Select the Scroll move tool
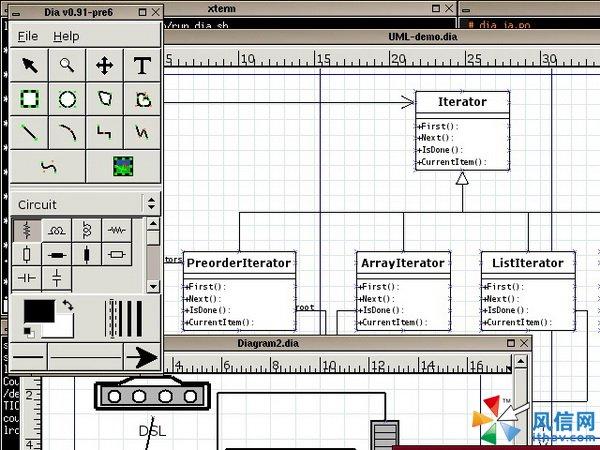The image size is (600, 450). pos(104,65)
